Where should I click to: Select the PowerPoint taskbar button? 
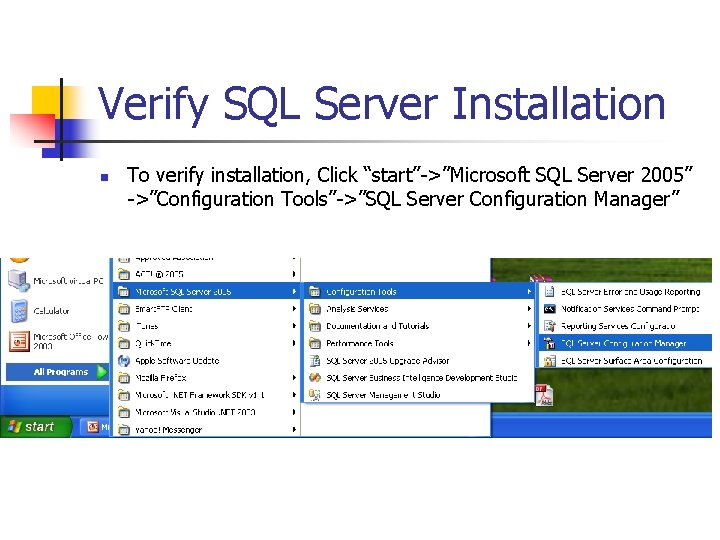tap(97, 427)
